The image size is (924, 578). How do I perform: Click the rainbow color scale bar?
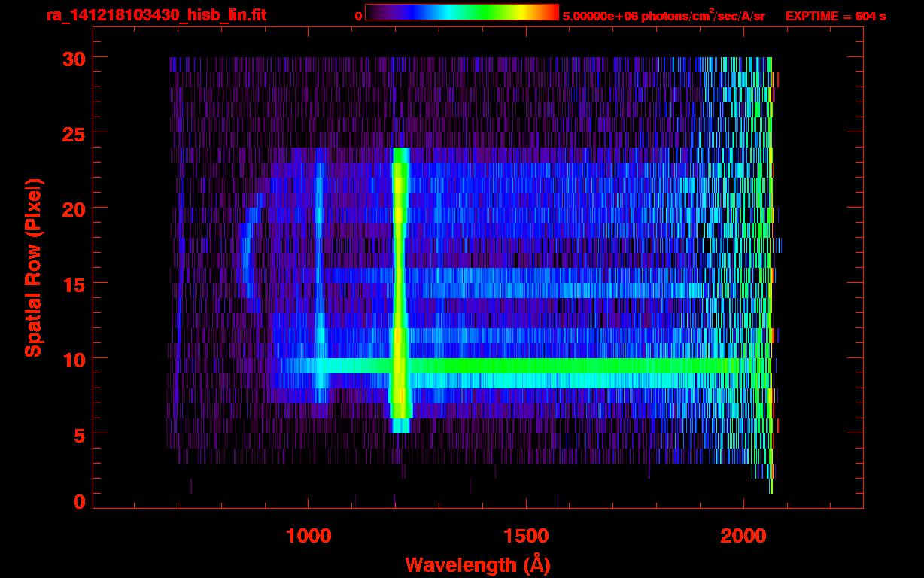(x=462, y=12)
